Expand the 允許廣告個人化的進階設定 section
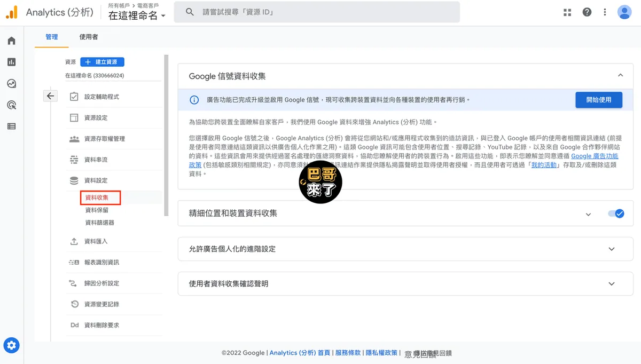This screenshot has width=641, height=364. pos(612,249)
